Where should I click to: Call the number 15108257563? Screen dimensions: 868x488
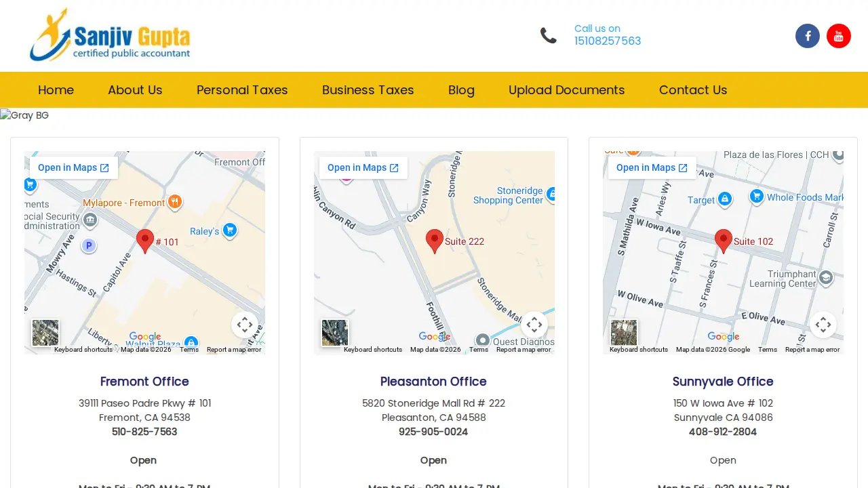click(x=608, y=41)
